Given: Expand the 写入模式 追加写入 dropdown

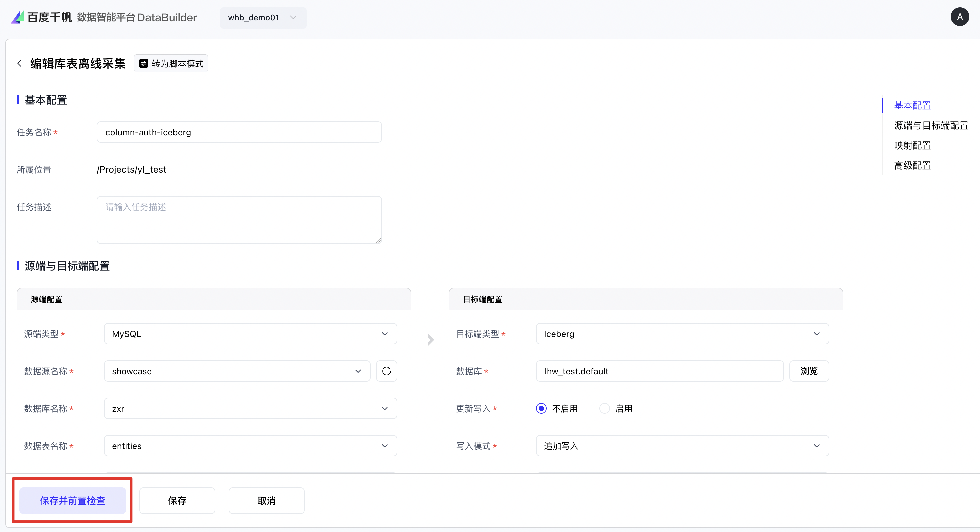Looking at the screenshot, I should pos(682,446).
